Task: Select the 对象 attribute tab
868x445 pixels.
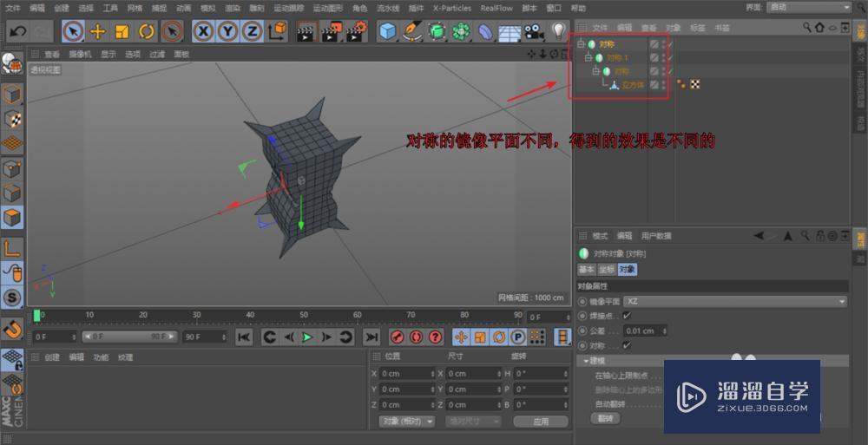Action: 628,269
